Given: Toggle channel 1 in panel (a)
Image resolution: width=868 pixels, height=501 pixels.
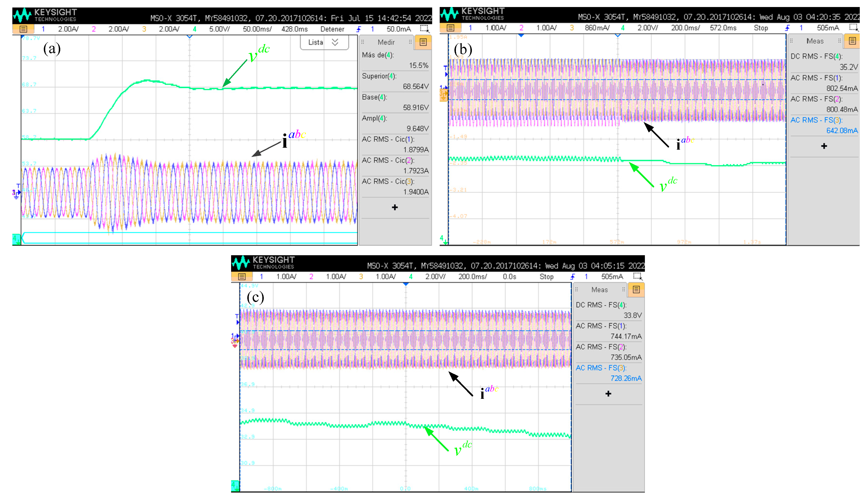Looking at the screenshot, I should (x=43, y=29).
